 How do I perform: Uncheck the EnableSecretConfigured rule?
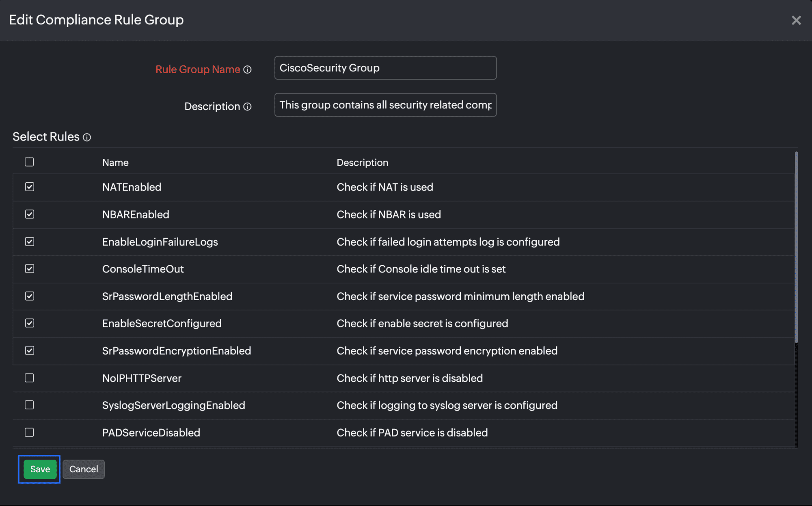click(x=30, y=323)
